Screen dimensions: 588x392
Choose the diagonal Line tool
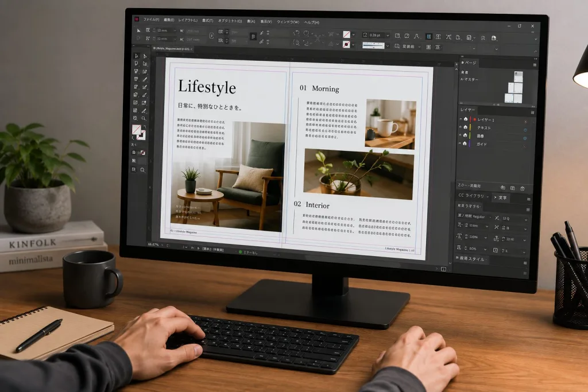144,79
